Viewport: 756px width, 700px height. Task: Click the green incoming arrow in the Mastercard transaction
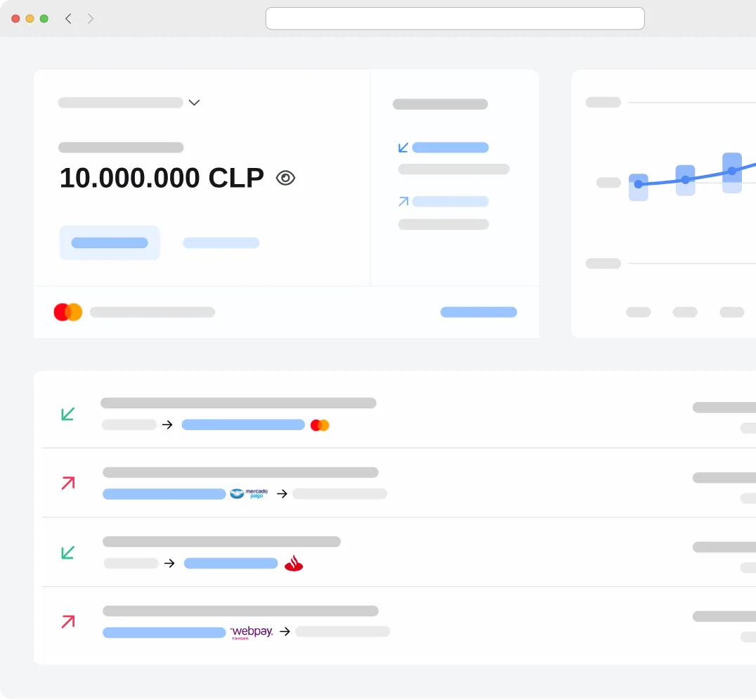point(68,414)
